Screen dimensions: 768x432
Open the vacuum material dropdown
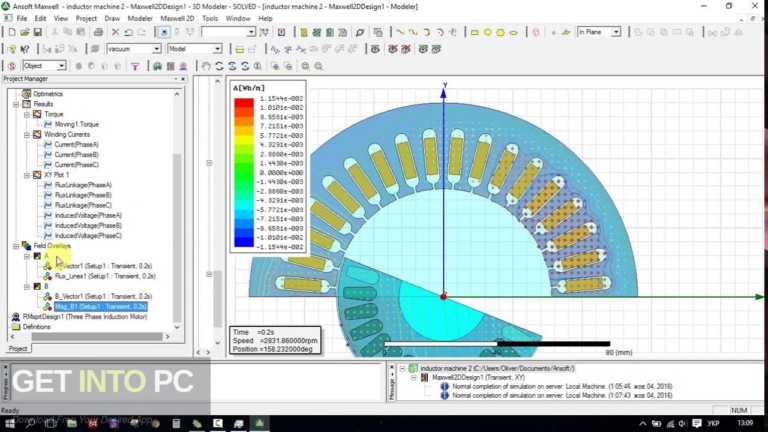click(x=156, y=49)
